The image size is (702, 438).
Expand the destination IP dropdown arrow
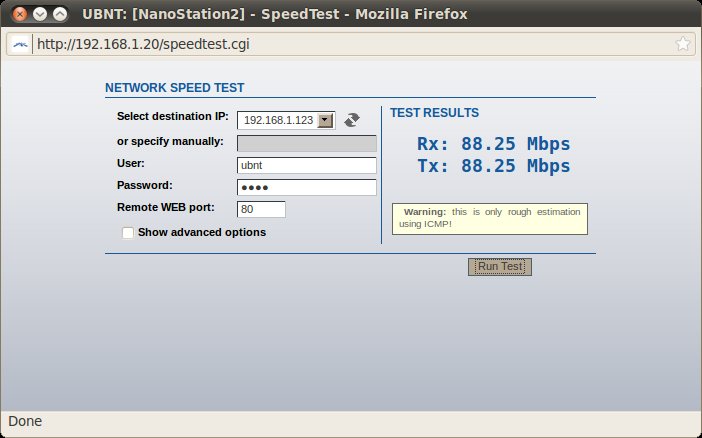click(x=325, y=120)
